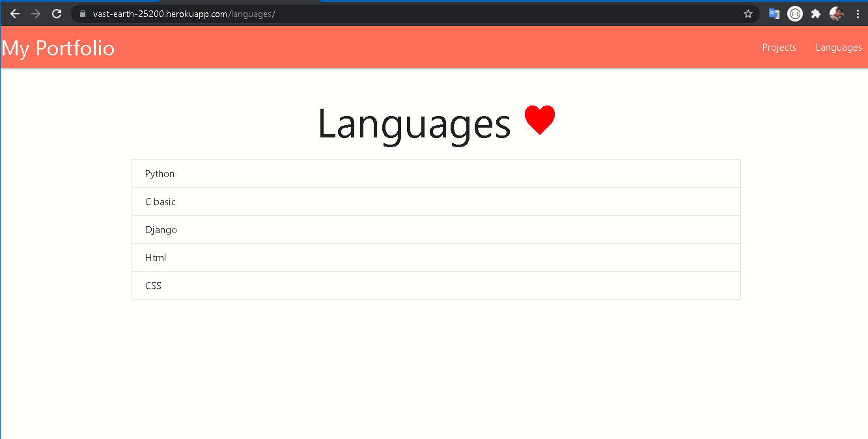Image resolution: width=868 pixels, height=439 pixels.
Task: Open the Extensions puzzle-piece menu
Action: point(815,13)
